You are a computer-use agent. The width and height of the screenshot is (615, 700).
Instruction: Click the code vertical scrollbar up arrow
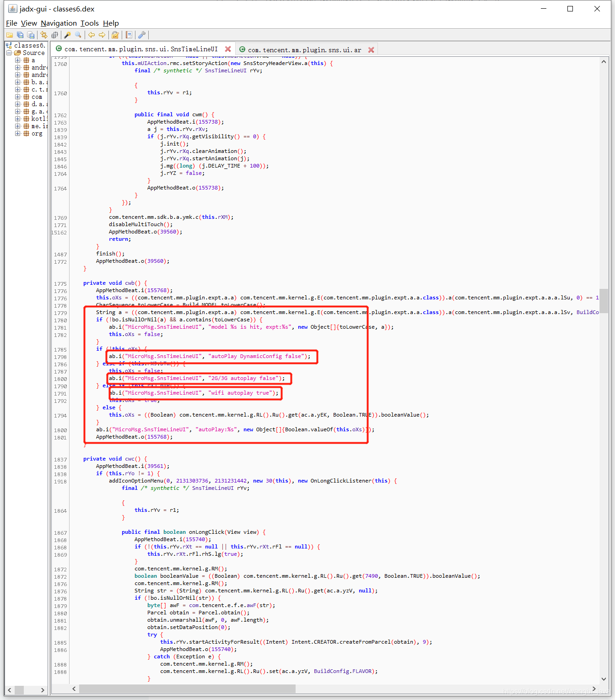604,62
